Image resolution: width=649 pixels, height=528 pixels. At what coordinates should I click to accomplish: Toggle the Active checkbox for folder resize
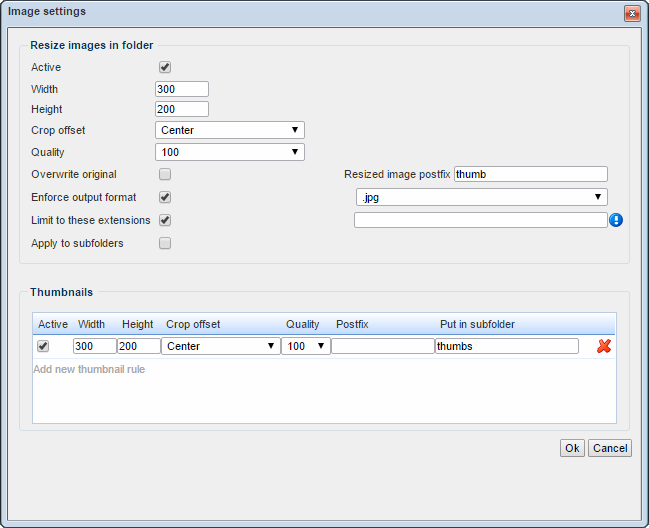[x=165, y=67]
